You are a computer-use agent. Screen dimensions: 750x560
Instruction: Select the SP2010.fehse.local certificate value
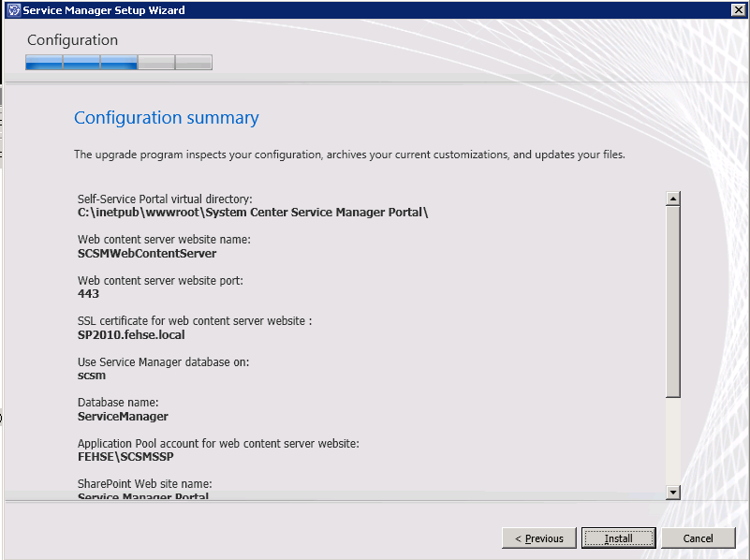pyautogui.click(x=131, y=334)
